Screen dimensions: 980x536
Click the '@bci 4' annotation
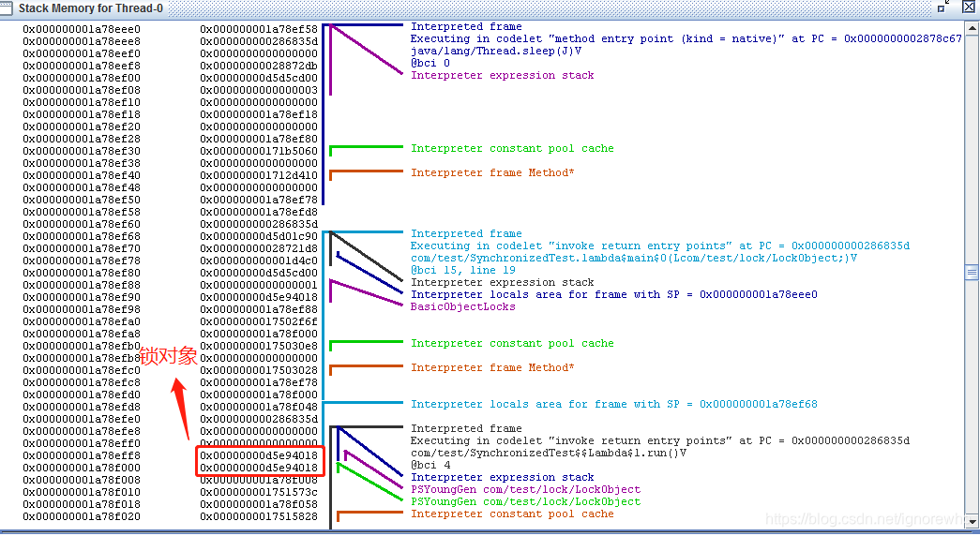[x=430, y=465]
